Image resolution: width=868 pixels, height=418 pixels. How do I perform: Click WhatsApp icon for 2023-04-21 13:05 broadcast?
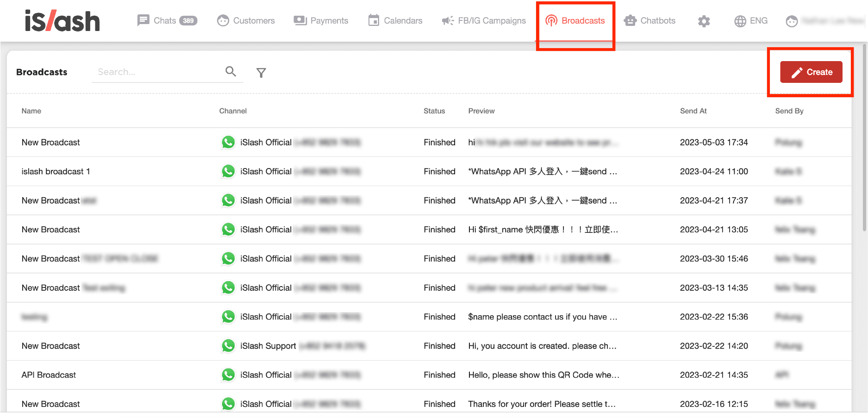pos(228,230)
